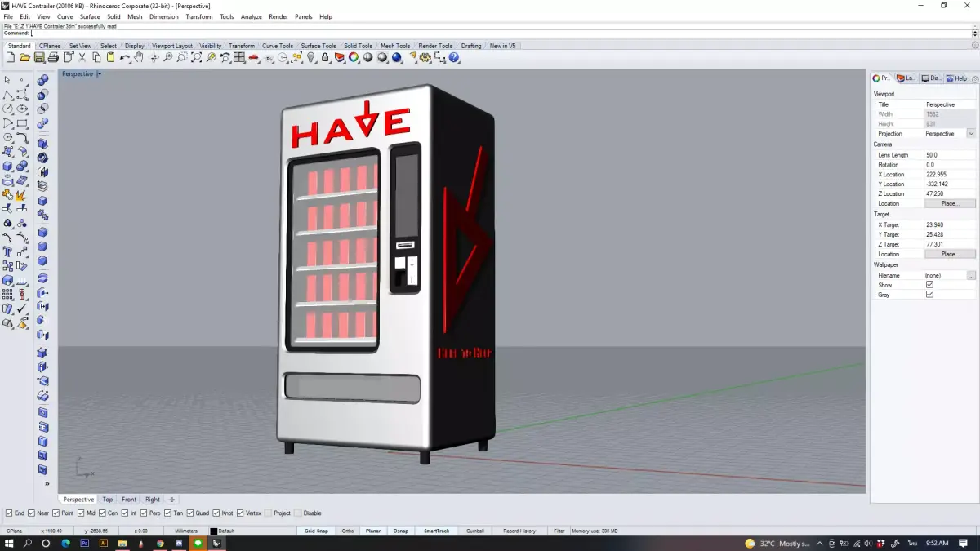The image size is (980, 551).
Task: Select the Zoom Extents tool in the toolbar
Action: pos(197,57)
